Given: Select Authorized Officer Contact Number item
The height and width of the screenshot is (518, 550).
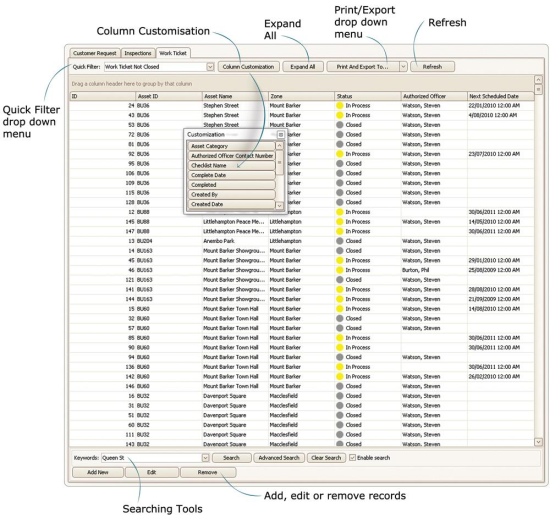Looking at the screenshot, I should pyautogui.click(x=232, y=156).
